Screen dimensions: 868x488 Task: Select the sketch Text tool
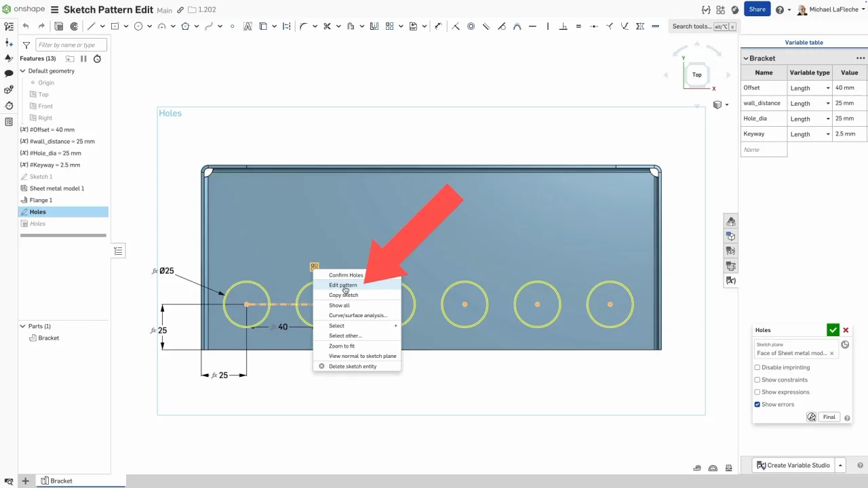point(248,26)
